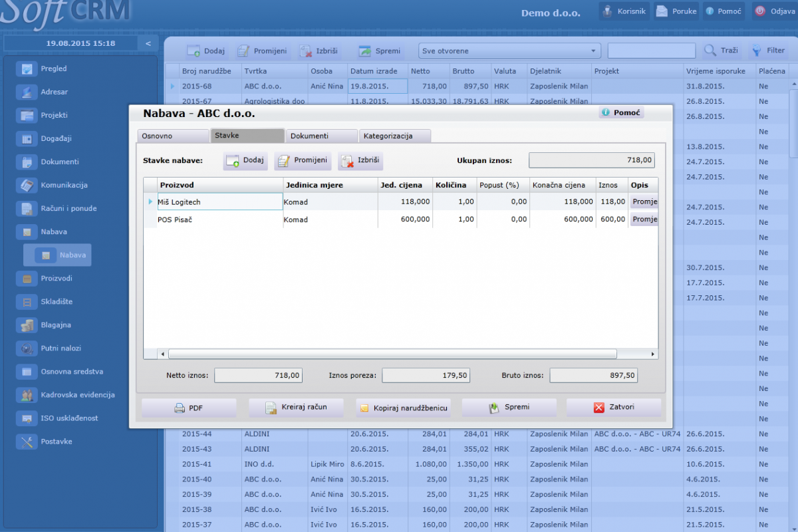Select the Stavke tab
Image resolution: width=798 pixels, height=532 pixels.
[247, 135]
